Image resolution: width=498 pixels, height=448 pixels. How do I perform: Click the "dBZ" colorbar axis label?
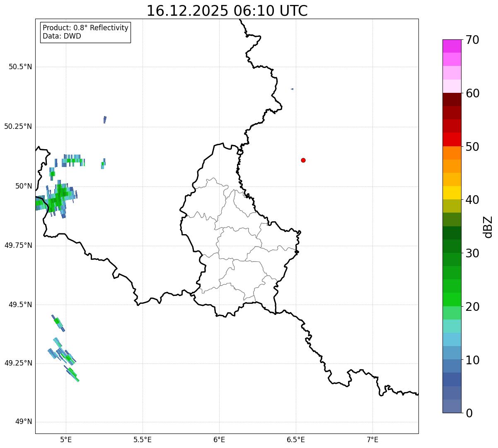coord(488,227)
